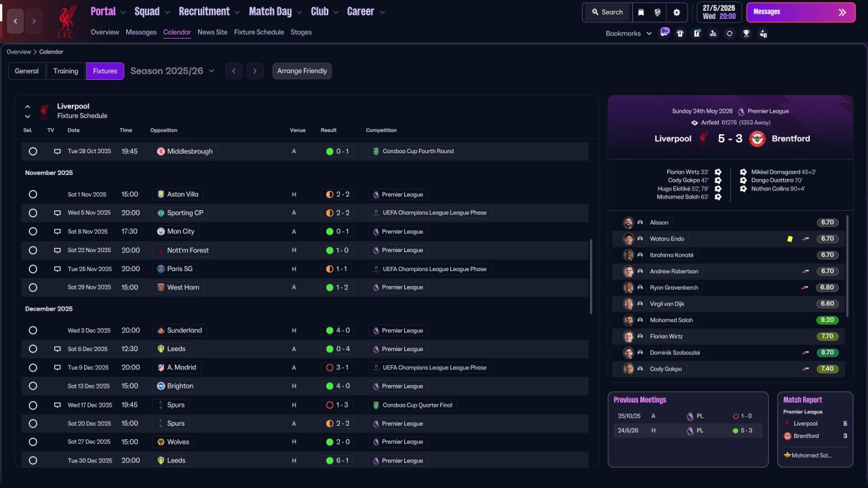Click the fixture list vertical scrollbar
Image resolution: width=868 pixels, height=488 pixels.
[591, 276]
